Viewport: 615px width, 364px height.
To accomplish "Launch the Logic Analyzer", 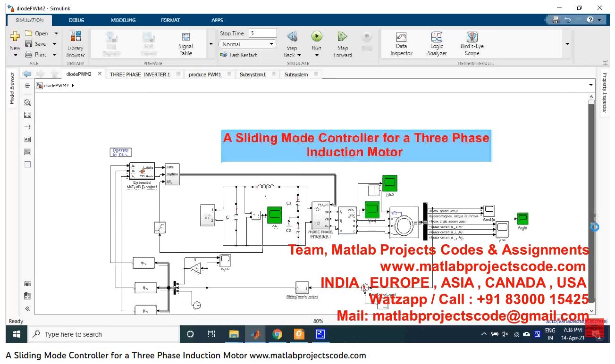I will point(437,44).
